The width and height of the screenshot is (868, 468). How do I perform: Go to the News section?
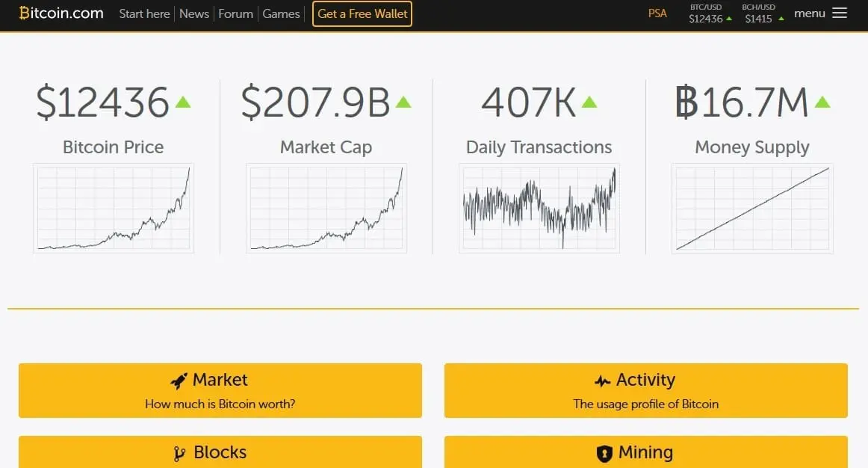[194, 14]
